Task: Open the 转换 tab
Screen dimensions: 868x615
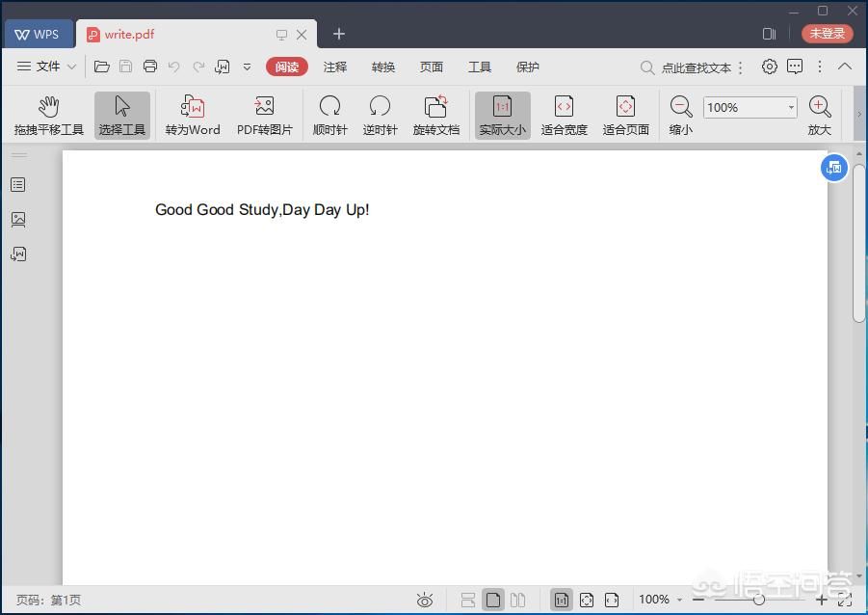Action: click(x=383, y=67)
